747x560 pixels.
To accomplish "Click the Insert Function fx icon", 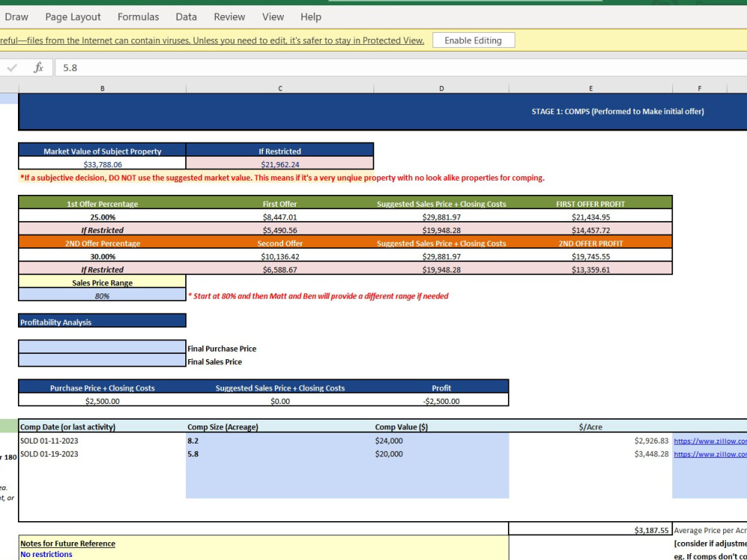I will (38, 68).
